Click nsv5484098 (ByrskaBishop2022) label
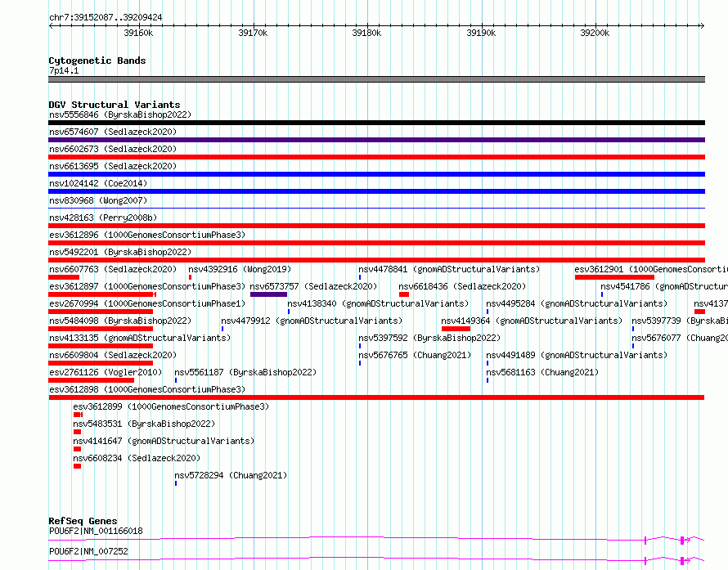728x570 pixels. pos(120,321)
